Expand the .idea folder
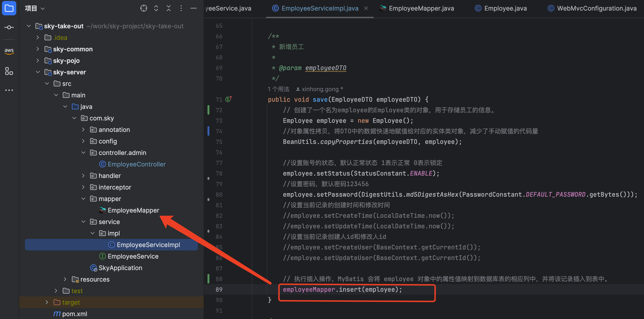 click(x=38, y=37)
